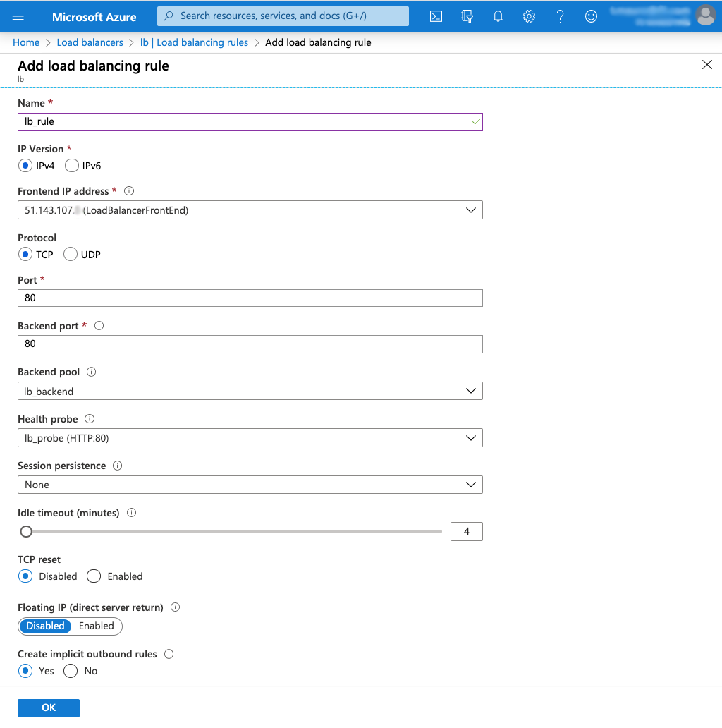Open the Help question mark menu

pyautogui.click(x=560, y=16)
